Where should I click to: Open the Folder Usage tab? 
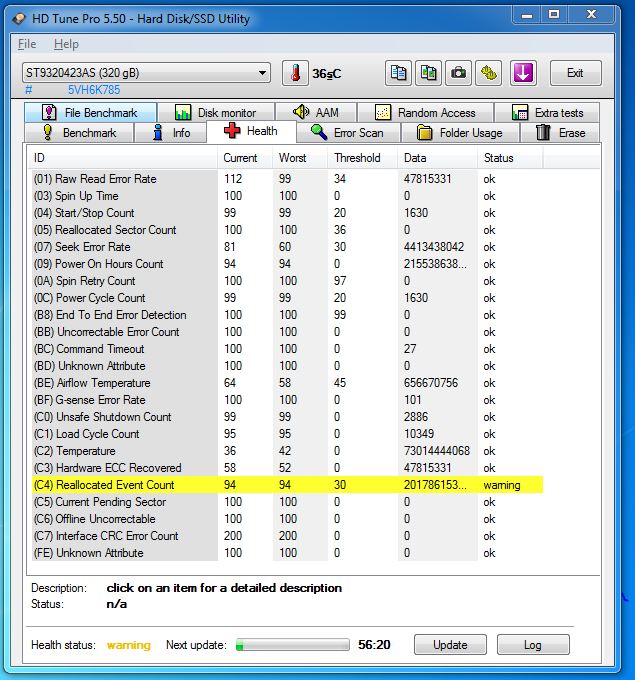tap(460, 132)
